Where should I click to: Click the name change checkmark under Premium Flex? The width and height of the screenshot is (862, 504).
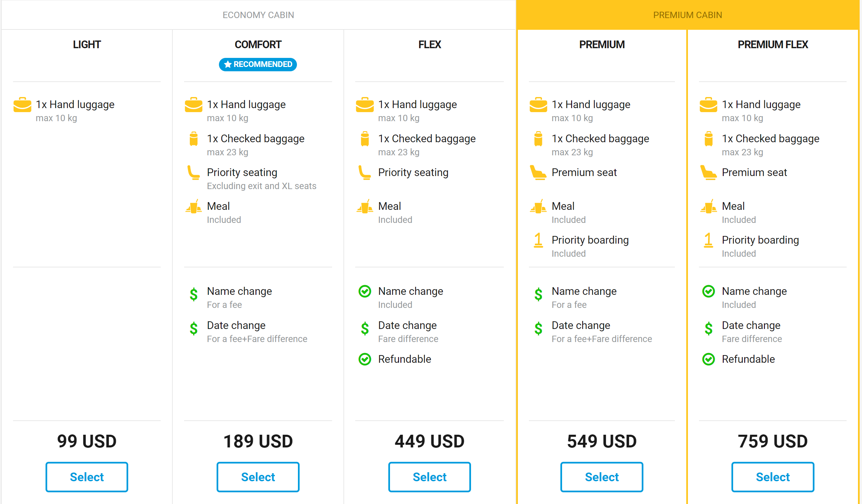pos(708,292)
